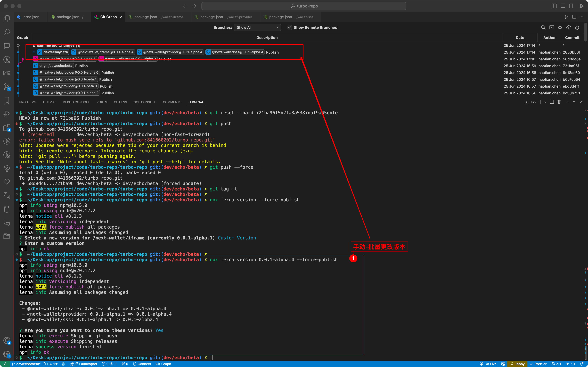Select the zsh terminal instance label
This screenshot has width=588, height=367.
pyautogui.click(x=530, y=102)
